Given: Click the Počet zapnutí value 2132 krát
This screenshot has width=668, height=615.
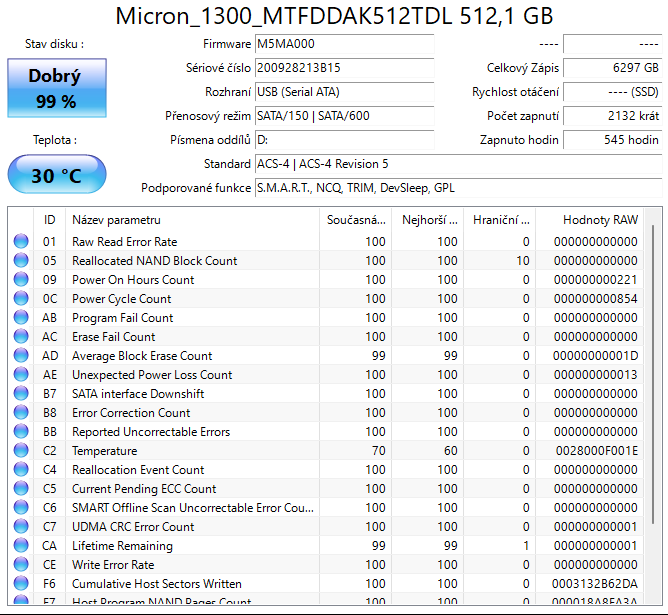Looking at the screenshot, I should point(612,116).
